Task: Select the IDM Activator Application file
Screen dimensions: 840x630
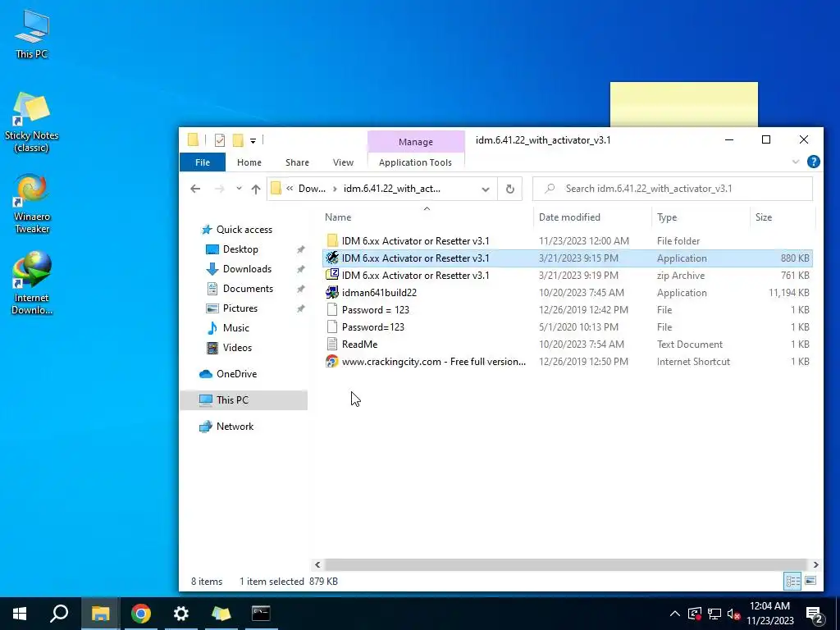Action: coord(568,258)
